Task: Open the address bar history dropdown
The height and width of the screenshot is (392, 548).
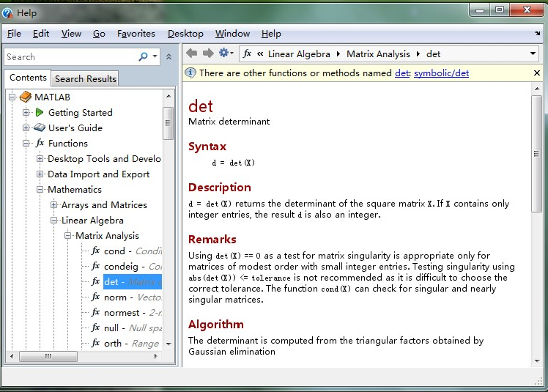Action: click(x=533, y=53)
